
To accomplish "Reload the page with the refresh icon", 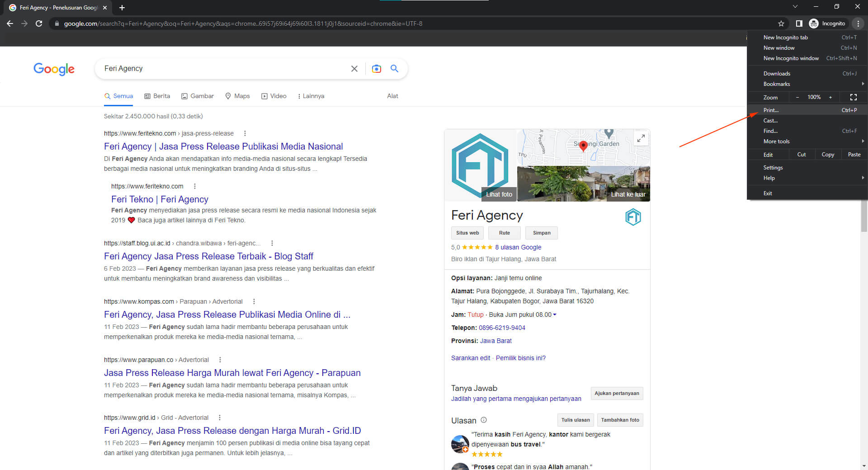I will point(39,23).
